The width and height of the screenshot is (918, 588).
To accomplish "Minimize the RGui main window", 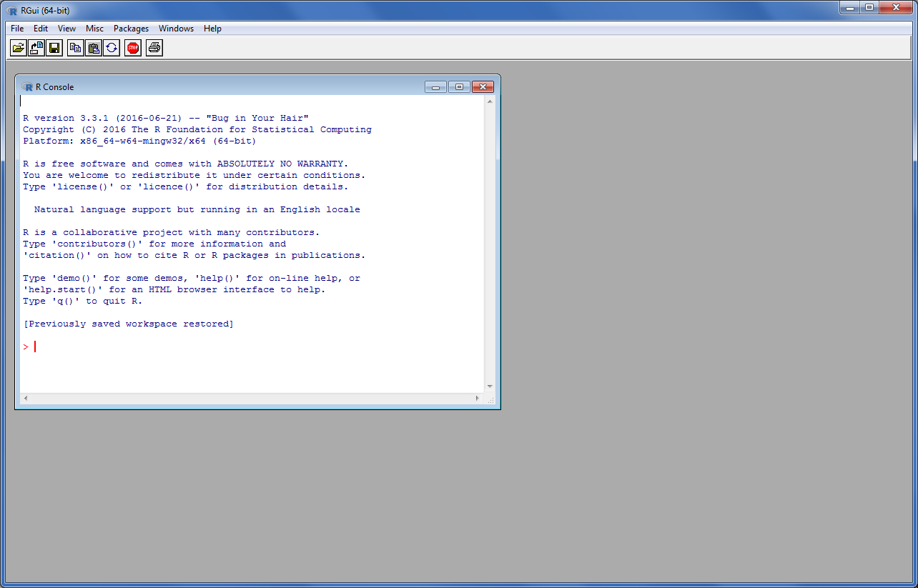I will (849, 8).
